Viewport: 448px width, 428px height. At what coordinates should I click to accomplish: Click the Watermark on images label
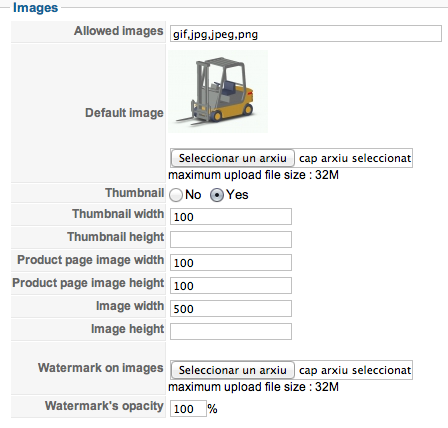tap(100, 368)
